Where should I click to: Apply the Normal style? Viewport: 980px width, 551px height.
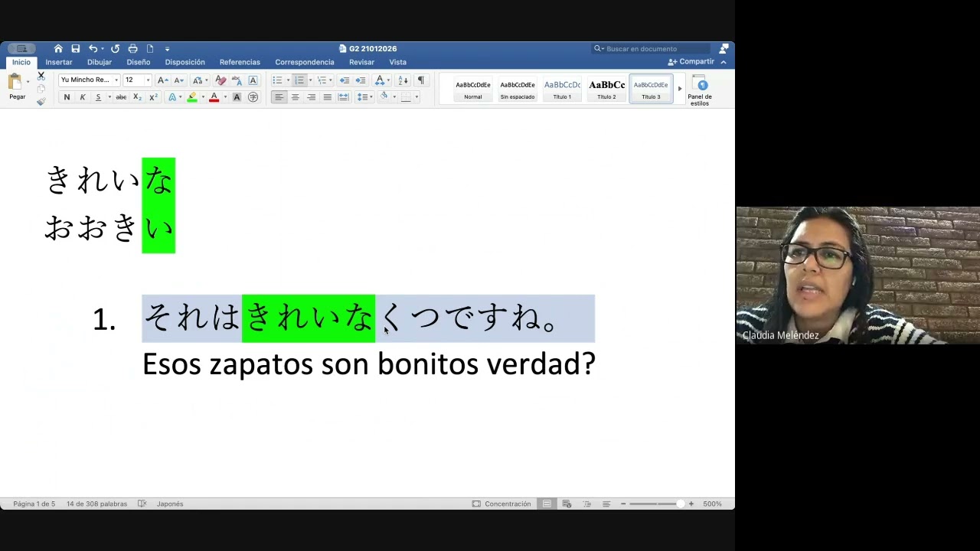click(x=473, y=90)
